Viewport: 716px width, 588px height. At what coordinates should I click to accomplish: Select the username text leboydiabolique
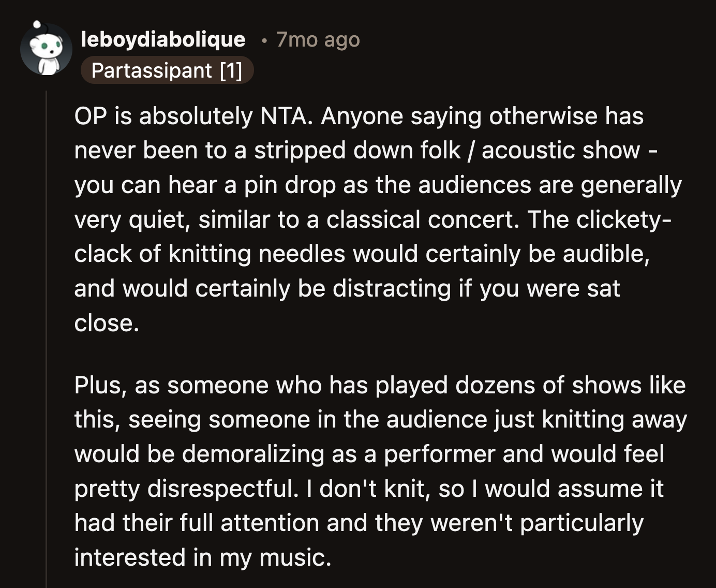pyautogui.click(x=165, y=39)
